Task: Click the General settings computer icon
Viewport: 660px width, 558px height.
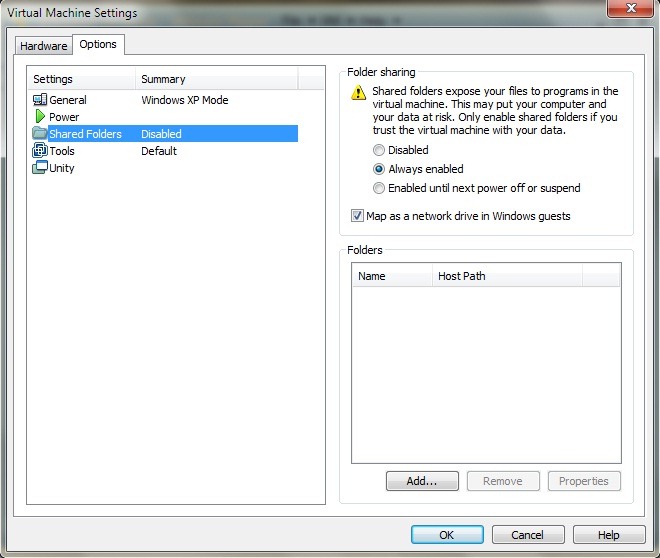Action: [x=40, y=100]
